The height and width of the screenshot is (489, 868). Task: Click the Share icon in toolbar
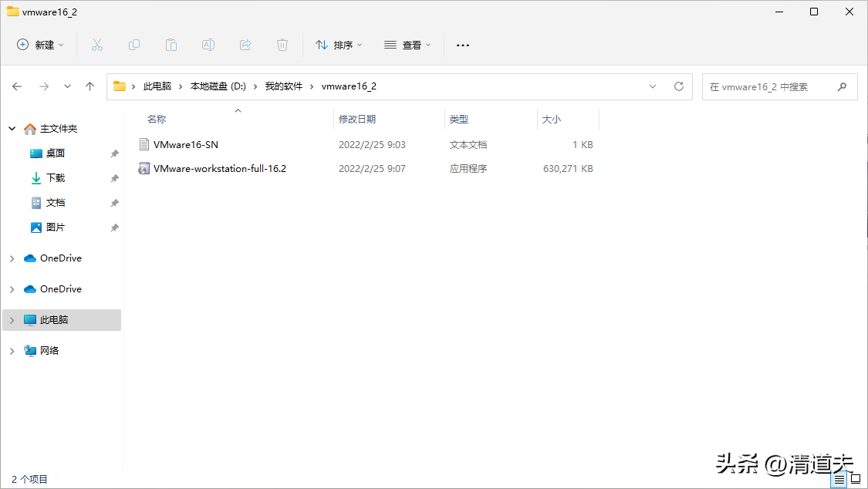coord(245,45)
